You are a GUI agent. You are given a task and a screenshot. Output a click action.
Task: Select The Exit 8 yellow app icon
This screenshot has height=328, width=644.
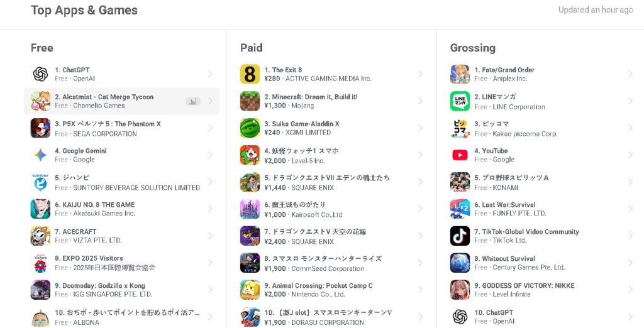250,74
